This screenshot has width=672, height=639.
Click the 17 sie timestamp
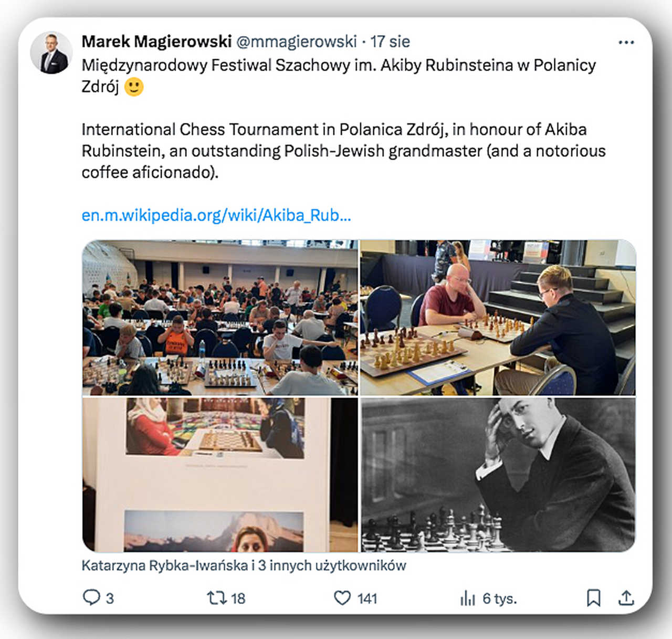(x=390, y=41)
